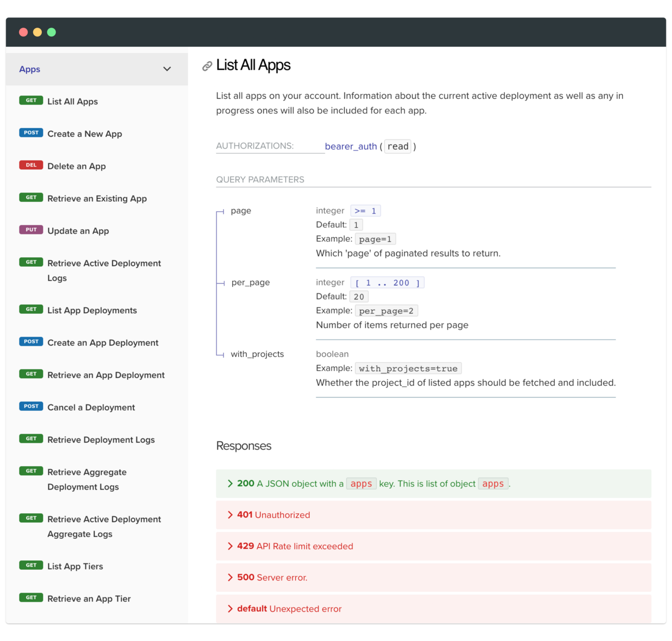Collapse the Apps sidebar section chevron
The width and height of the screenshot is (672, 641).
pos(167,69)
